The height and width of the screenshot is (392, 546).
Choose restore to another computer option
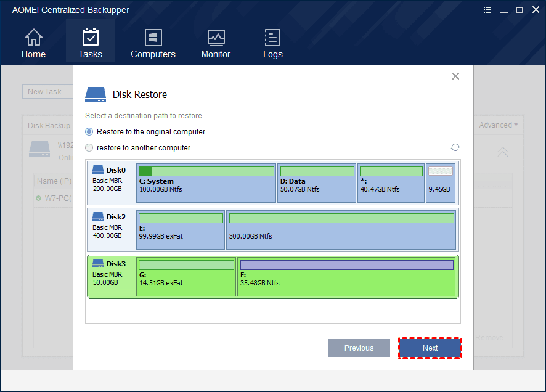89,148
